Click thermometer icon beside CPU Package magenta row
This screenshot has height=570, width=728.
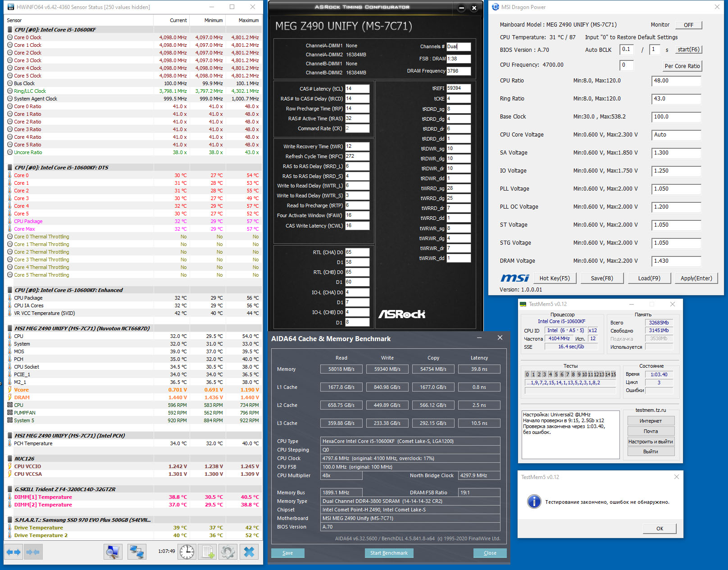point(10,221)
